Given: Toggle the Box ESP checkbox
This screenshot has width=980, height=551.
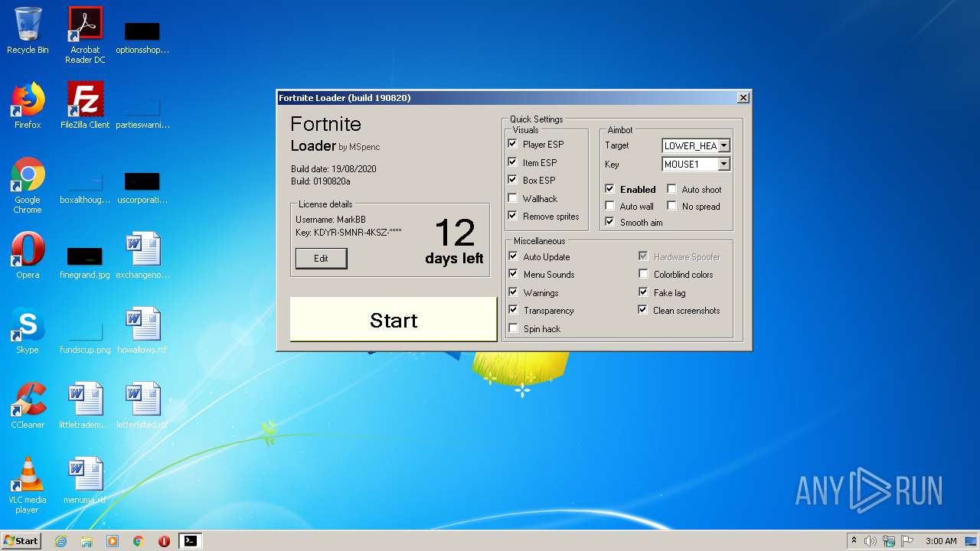Looking at the screenshot, I should point(513,180).
